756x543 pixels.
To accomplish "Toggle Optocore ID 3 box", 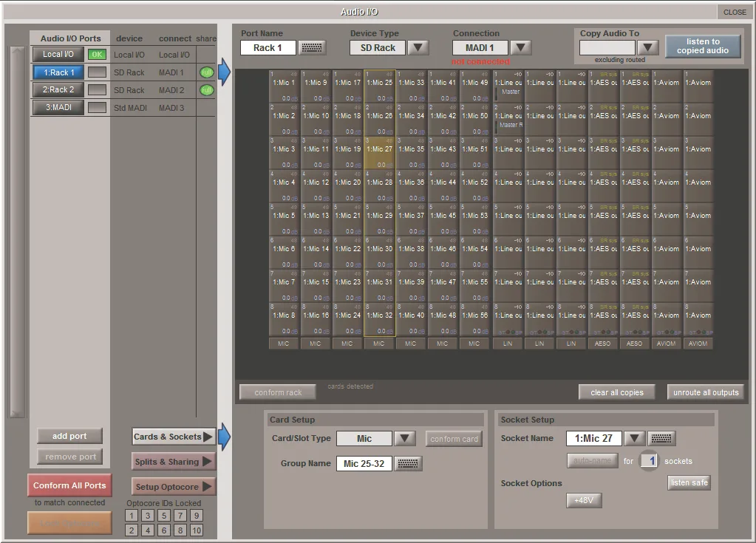I will point(148,516).
